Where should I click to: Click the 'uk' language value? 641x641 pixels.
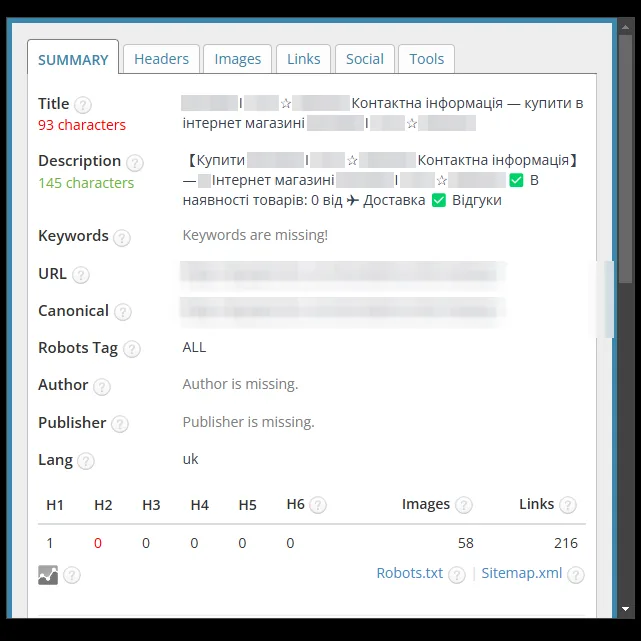[x=190, y=459]
